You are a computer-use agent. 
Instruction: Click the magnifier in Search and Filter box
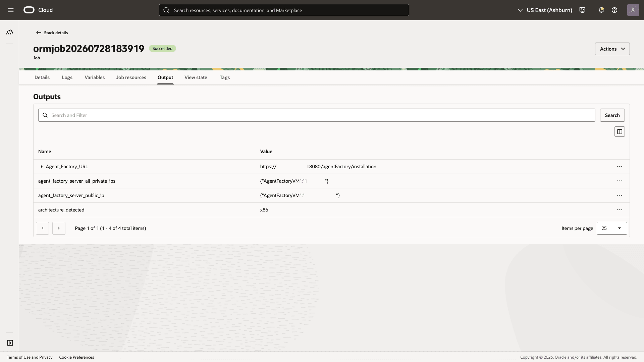pyautogui.click(x=45, y=115)
